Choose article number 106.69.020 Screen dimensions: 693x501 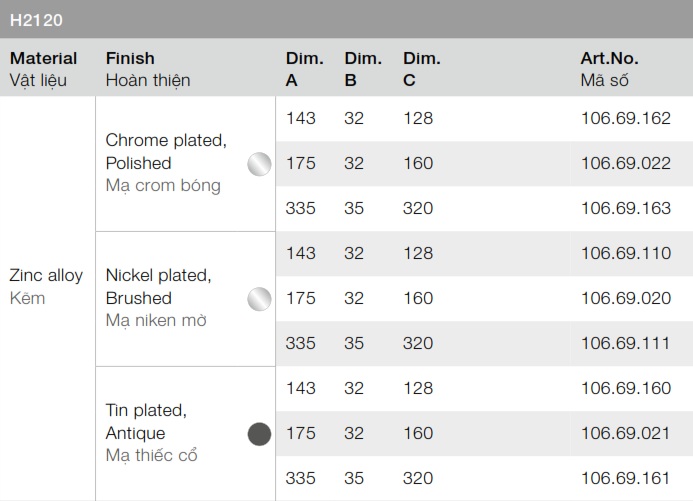pos(625,298)
